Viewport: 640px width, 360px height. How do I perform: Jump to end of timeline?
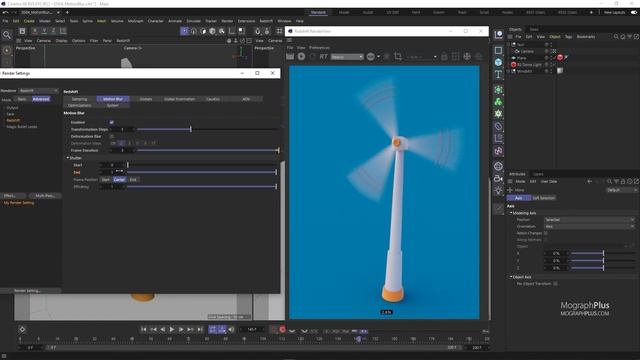200,329
